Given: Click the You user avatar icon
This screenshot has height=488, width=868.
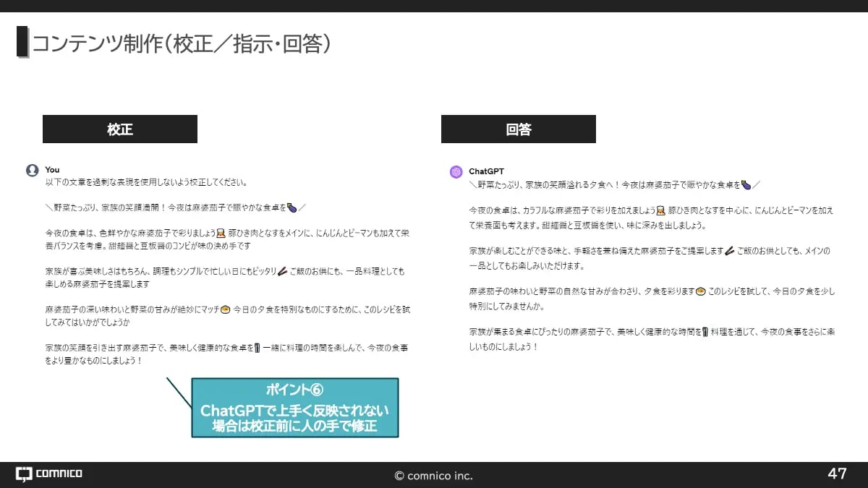Looking at the screenshot, I should pyautogui.click(x=32, y=171).
